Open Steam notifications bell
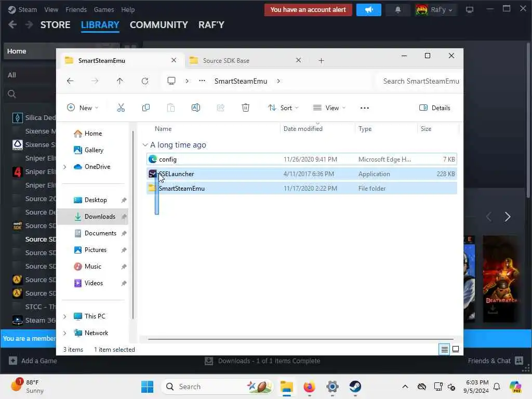 coord(397,10)
